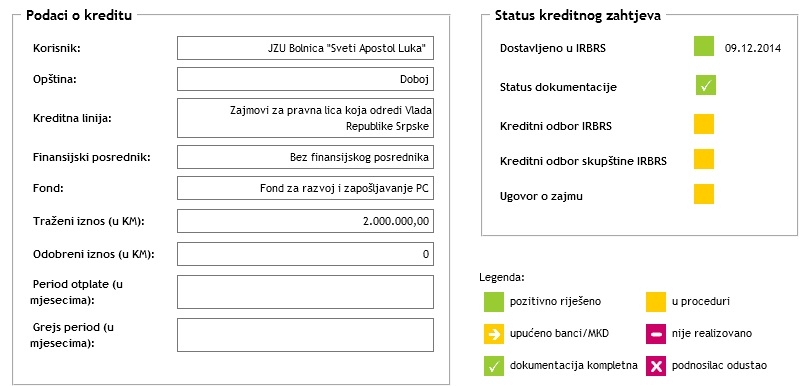Click the Traženi iznos field showing 2.000.000,00
806x386 pixels.
point(305,221)
